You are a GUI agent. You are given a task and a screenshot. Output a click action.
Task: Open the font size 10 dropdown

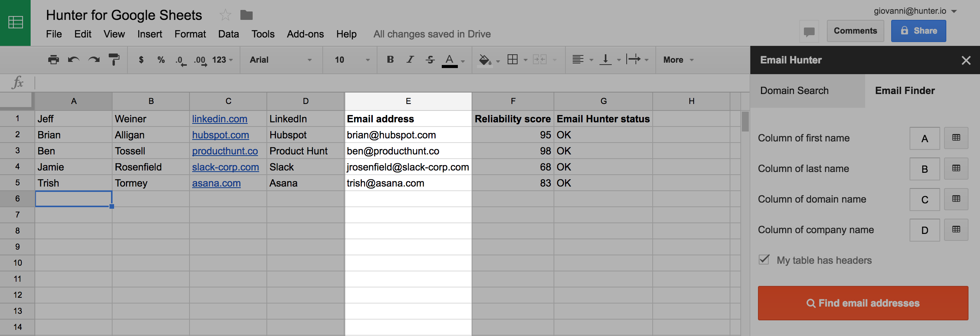click(x=352, y=60)
